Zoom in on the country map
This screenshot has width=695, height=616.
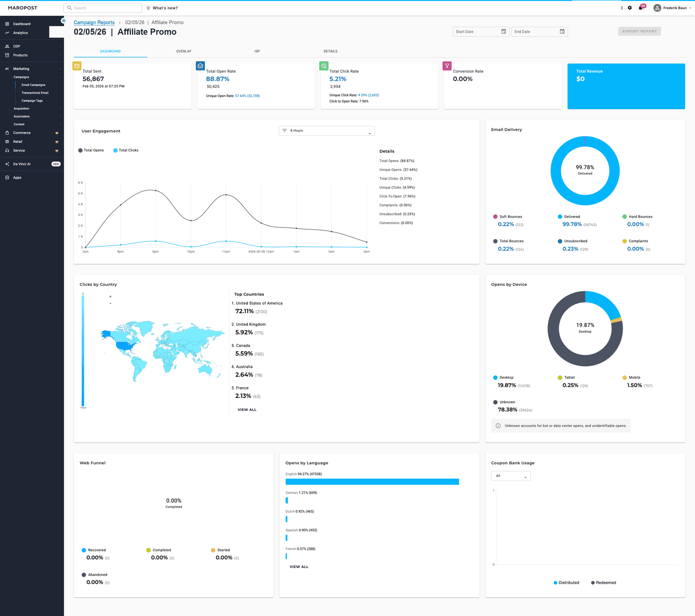pyautogui.click(x=110, y=297)
